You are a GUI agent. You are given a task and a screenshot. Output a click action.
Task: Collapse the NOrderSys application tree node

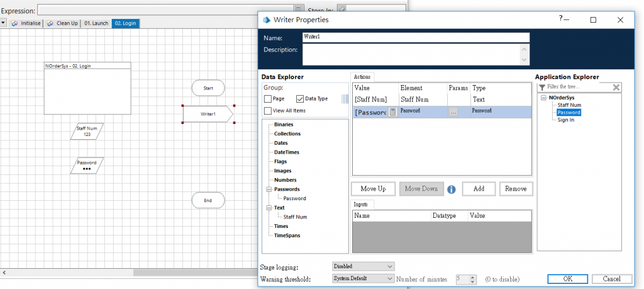tap(544, 98)
